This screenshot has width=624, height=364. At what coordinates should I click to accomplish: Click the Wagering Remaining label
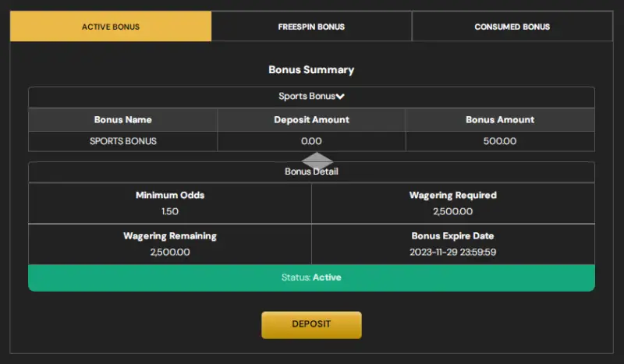pyautogui.click(x=170, y=235)
